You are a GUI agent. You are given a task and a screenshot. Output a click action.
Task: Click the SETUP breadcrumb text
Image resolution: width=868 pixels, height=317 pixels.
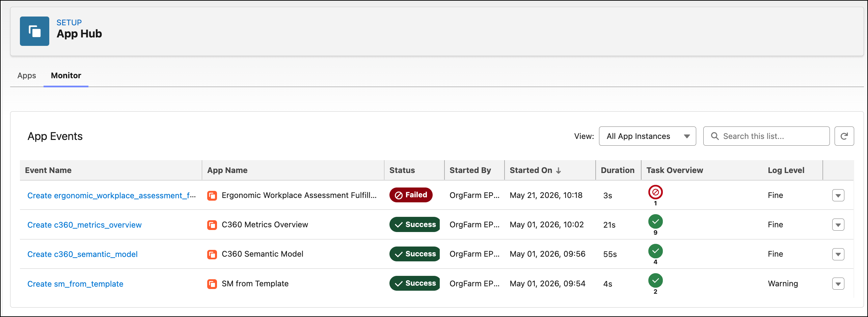69,23
